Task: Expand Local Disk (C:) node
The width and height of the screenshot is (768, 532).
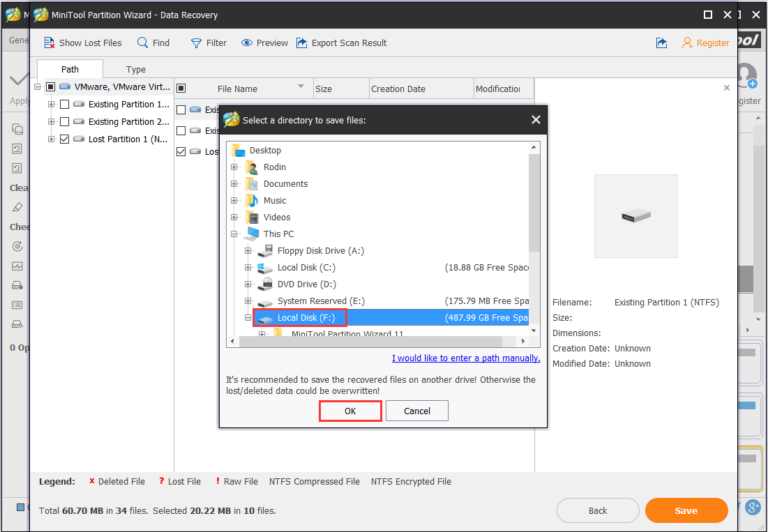Action: (248, 267)
